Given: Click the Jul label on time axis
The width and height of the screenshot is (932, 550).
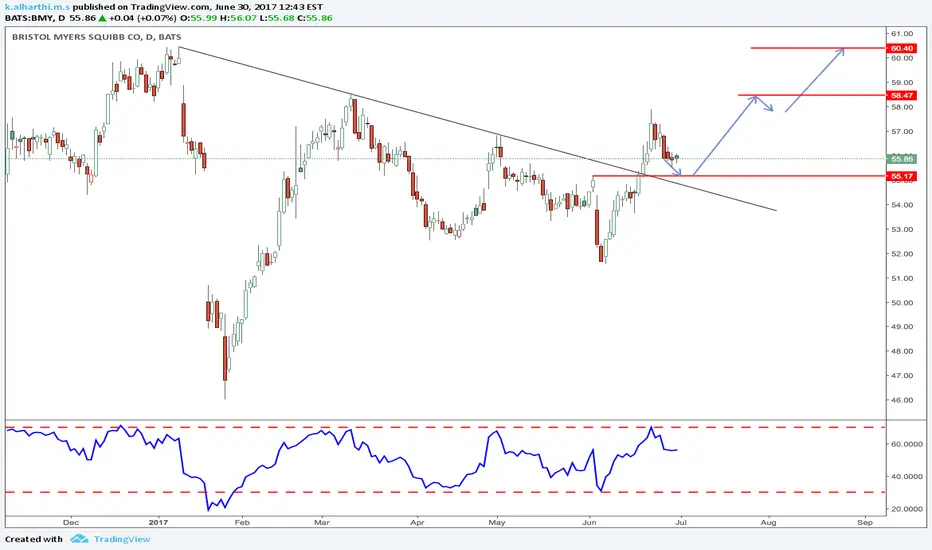Looking at the screenshot, I should point(681,523).
